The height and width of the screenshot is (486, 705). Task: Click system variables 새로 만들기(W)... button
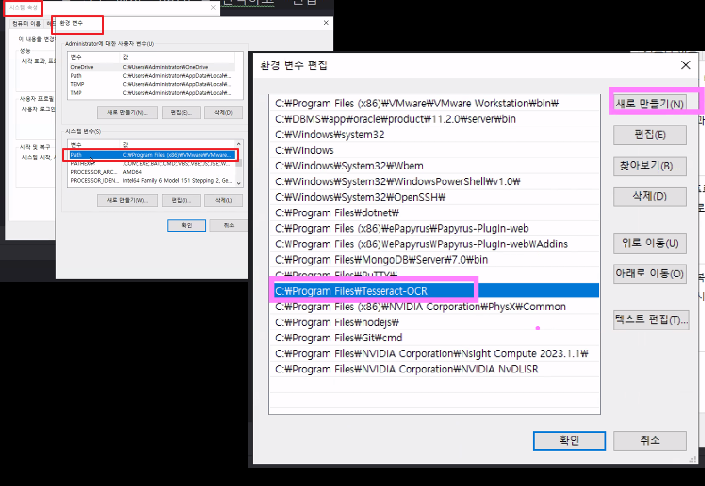point(127,200)
